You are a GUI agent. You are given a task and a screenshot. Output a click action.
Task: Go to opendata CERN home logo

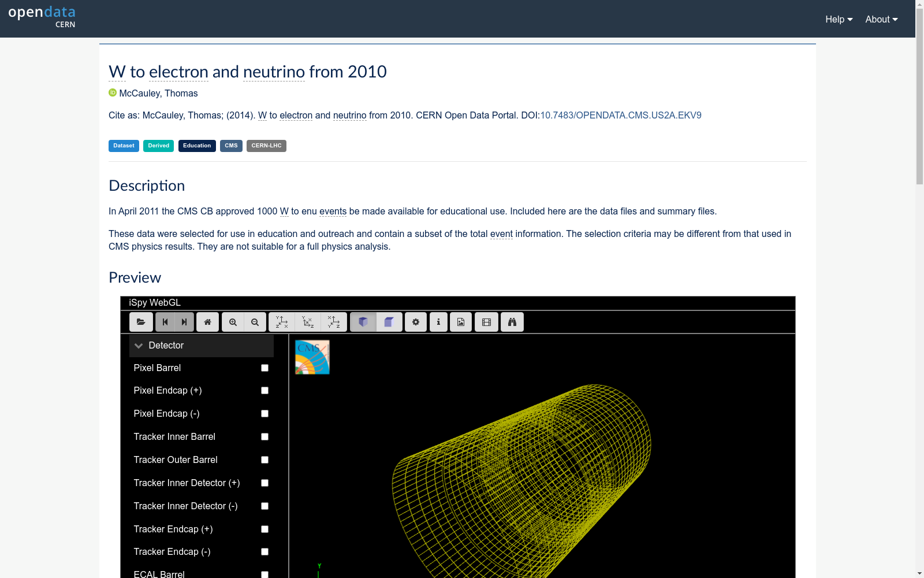[x=42, y=16]
